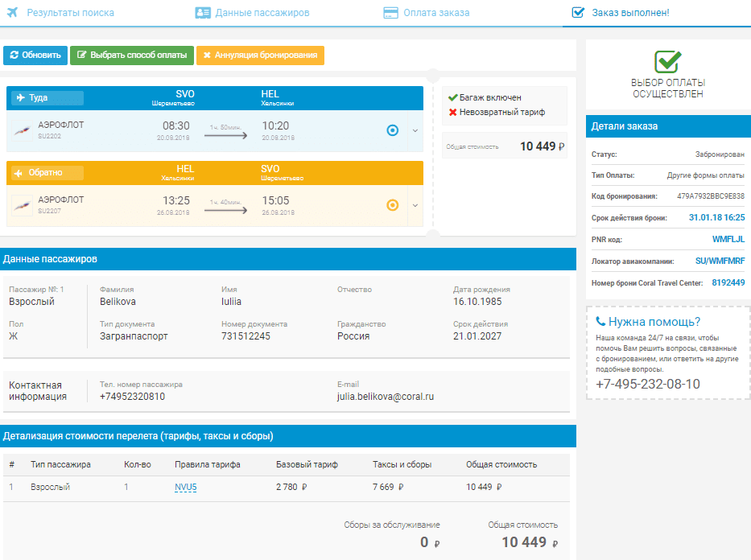Select the orange radio for the 13:25 flight

392,205
